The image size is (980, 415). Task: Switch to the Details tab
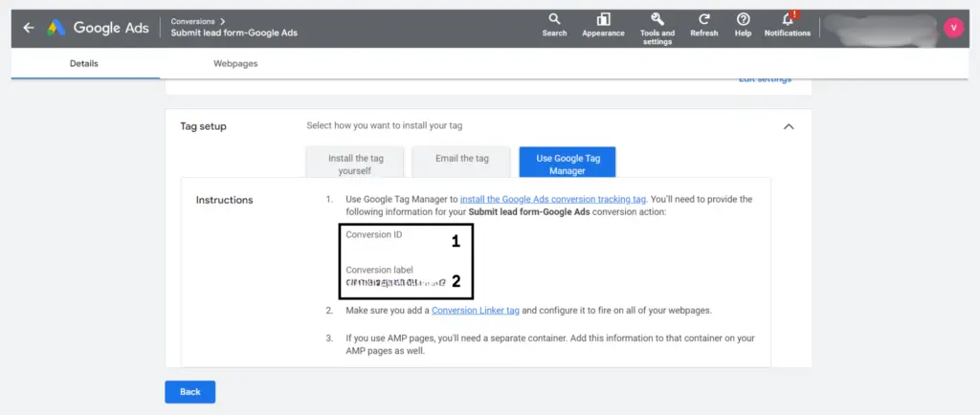tap(84, 64)
